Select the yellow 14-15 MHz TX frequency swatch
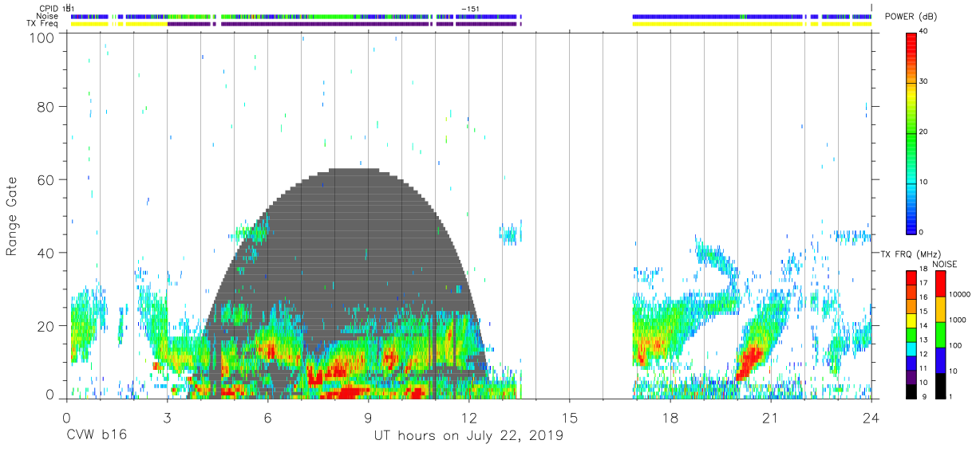 coord(911,320)
